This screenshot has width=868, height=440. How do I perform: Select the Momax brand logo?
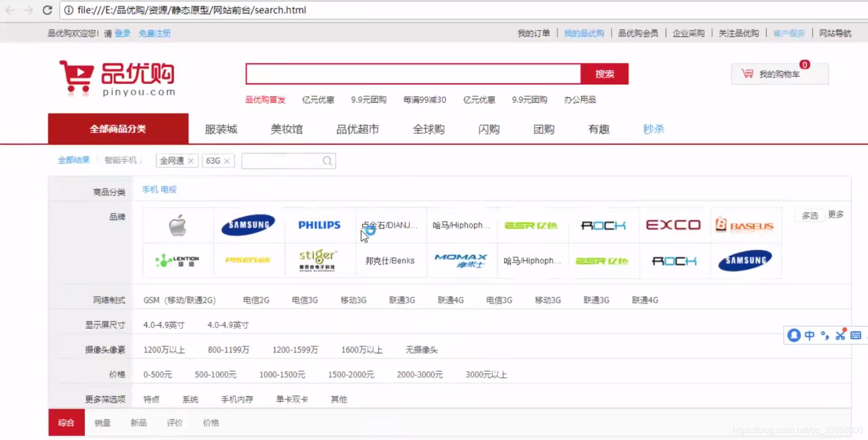[461, 260]
